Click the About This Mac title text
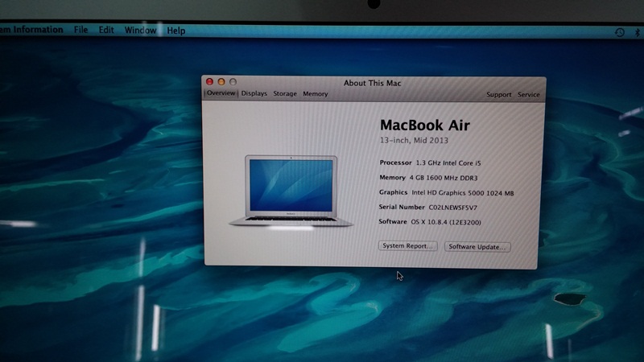 [x=372, y=84]
